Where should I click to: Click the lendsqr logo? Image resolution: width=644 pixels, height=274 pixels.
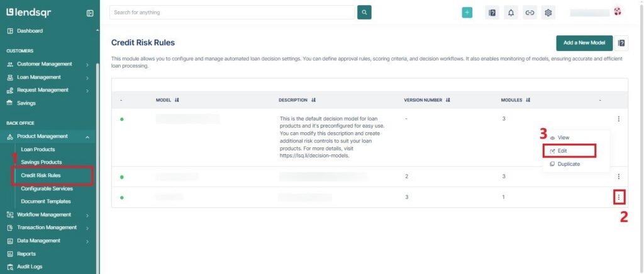[29, 13]
